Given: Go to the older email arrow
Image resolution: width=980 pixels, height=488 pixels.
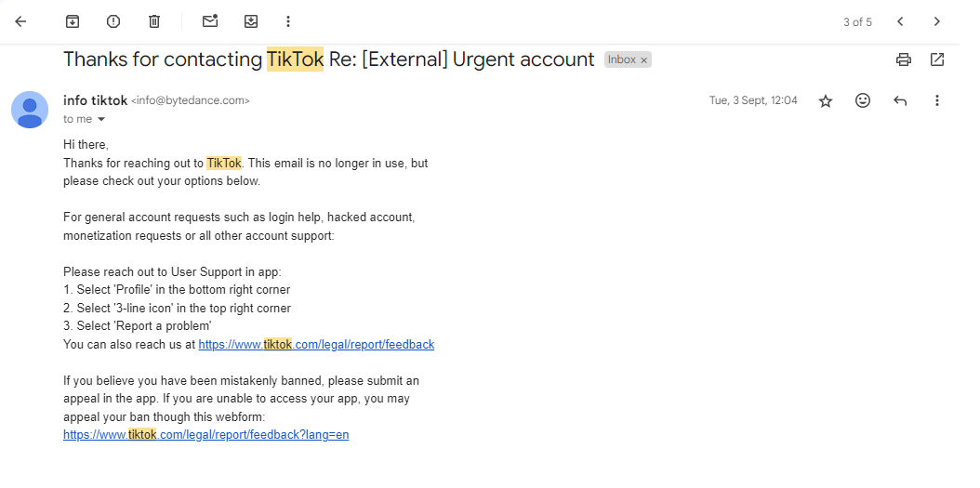Looking at the screenshot, I should pos(937,21).
